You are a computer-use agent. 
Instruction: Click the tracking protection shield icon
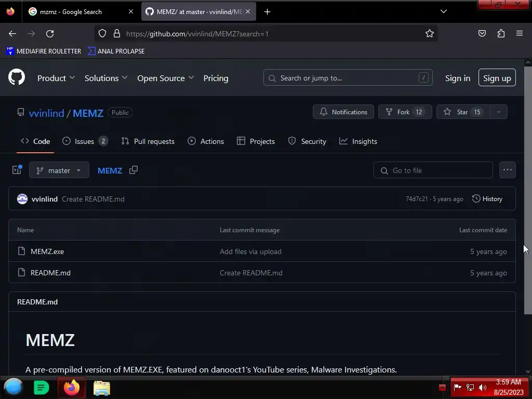click(x=102, y=33)
